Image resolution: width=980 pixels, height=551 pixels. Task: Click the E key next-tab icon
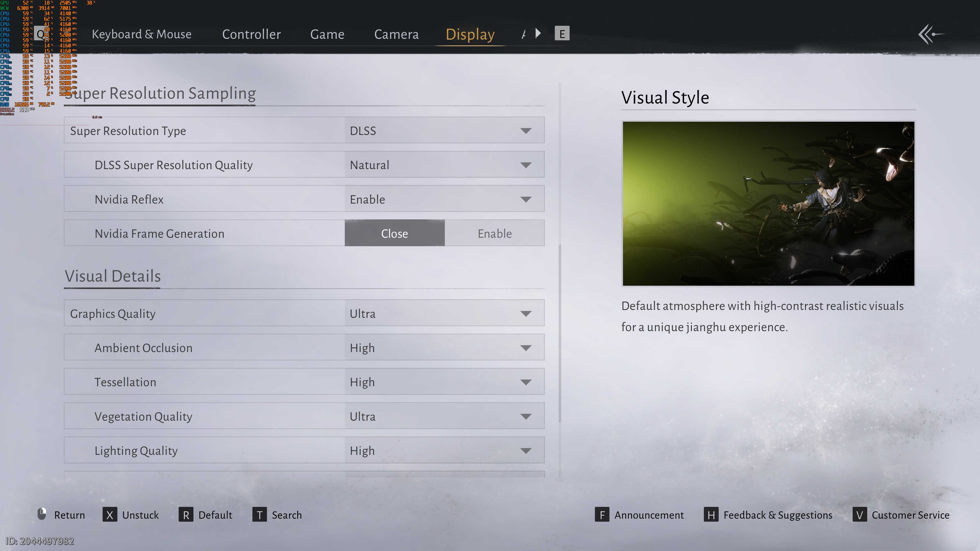pos(562,33)
